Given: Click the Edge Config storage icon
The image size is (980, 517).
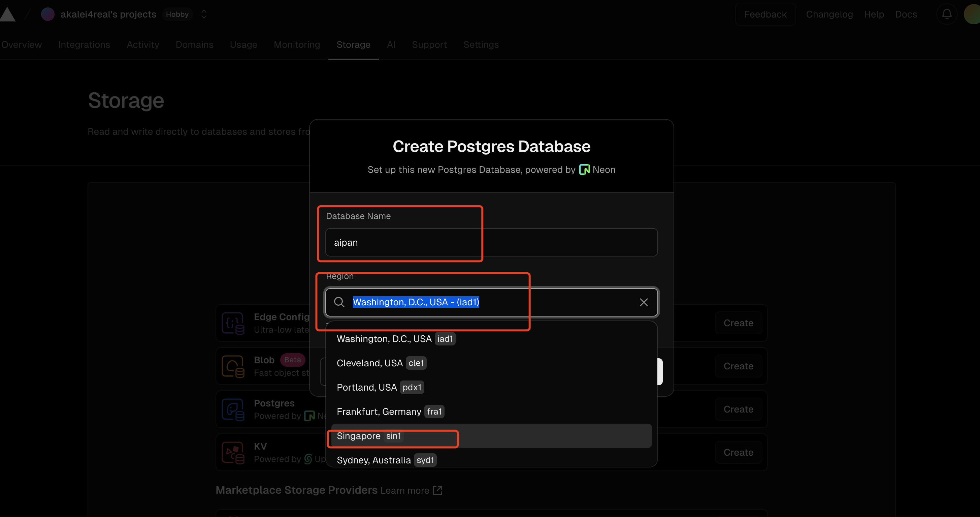Looking at the screenshot, I should 233,323.
